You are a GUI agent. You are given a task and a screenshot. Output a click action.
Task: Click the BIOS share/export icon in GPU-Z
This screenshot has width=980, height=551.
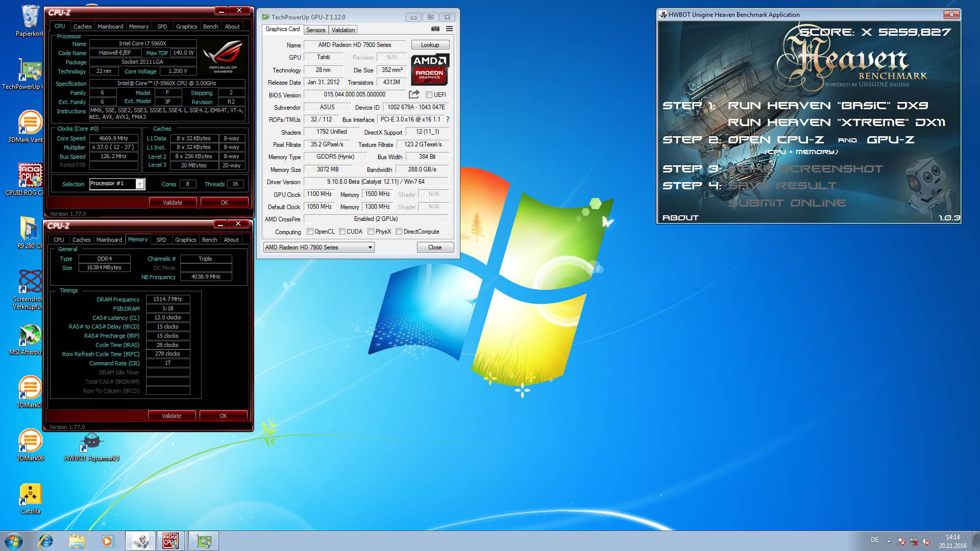click(x=414, y=94)
